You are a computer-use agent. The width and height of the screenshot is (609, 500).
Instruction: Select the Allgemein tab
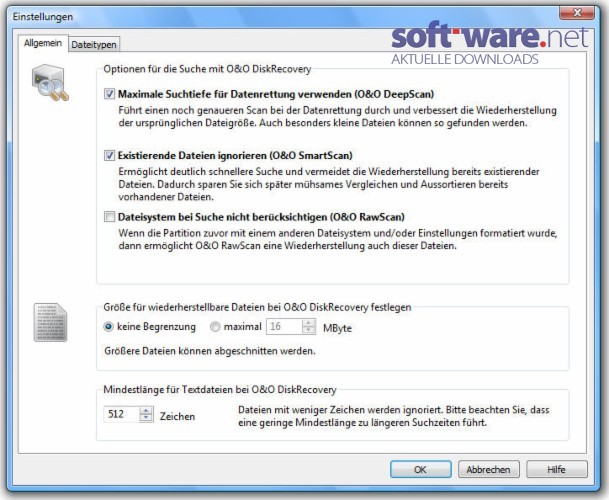43,43
